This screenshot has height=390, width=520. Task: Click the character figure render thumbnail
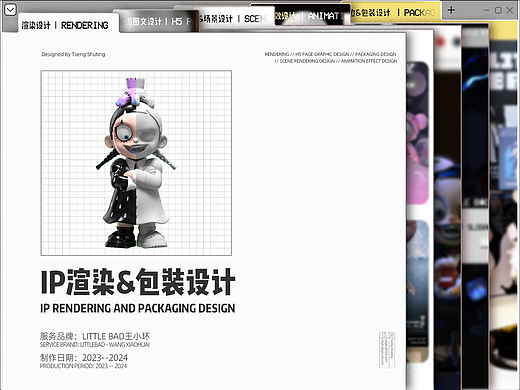pyautogui.click(x=136, y=163)
